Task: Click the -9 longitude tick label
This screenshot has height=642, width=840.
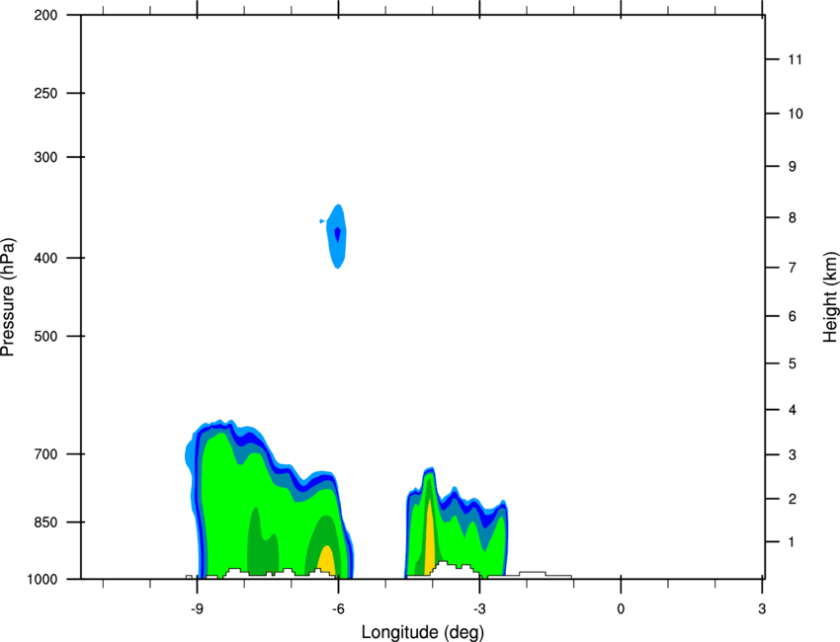Action: point(197,609)
